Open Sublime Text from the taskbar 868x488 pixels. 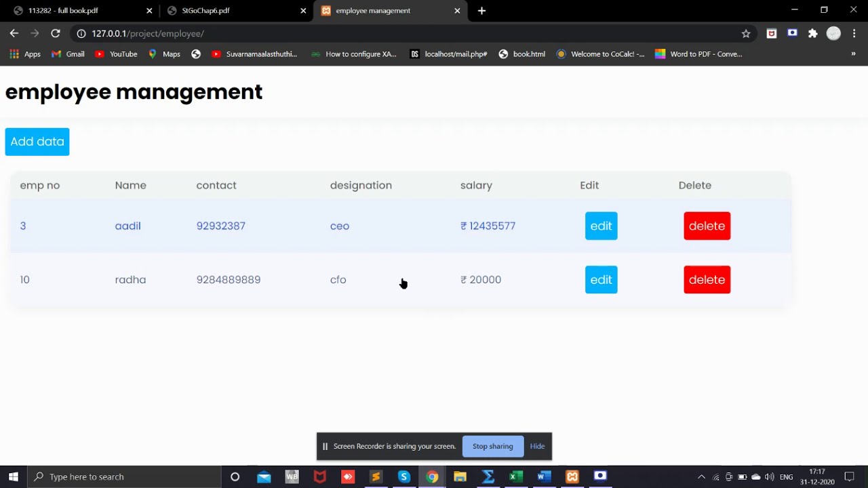tap(376, 476)
